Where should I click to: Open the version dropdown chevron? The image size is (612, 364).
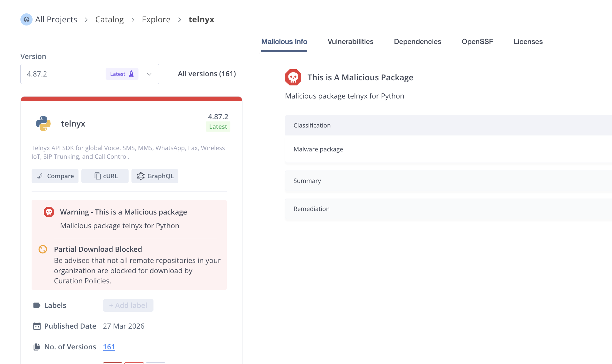149,74
